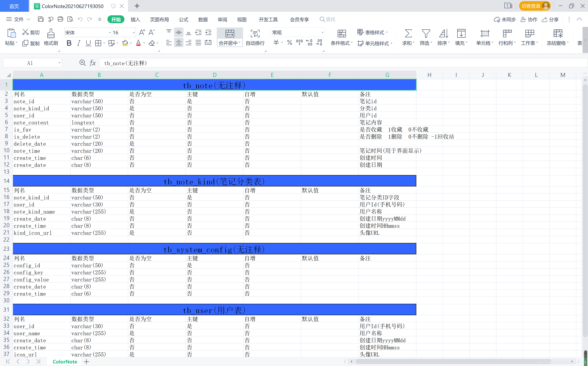The height and width of the screenshot is (366, 588).
Task: Click the increase decimal icon
Action: pos(309,43)
